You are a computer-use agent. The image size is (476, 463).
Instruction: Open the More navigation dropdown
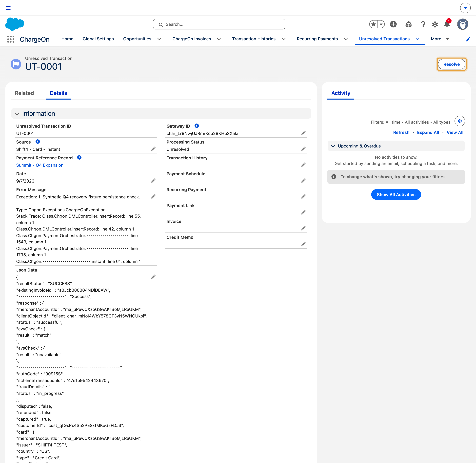click(x=440, y=39)
